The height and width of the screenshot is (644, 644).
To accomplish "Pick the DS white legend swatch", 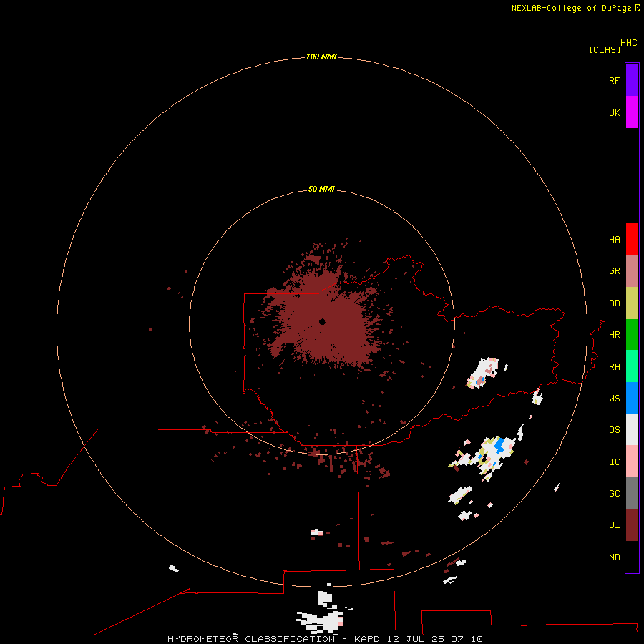I will tap(632, 429).
